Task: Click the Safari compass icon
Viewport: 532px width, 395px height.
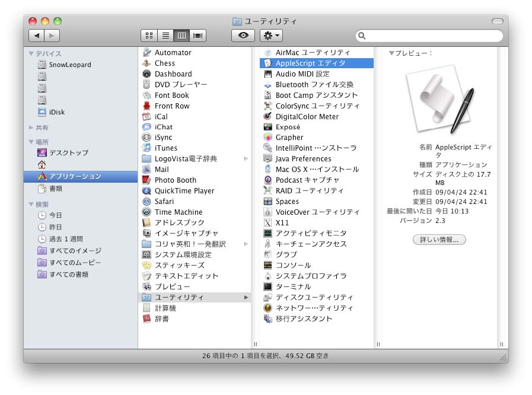Action: pos(146,201)
